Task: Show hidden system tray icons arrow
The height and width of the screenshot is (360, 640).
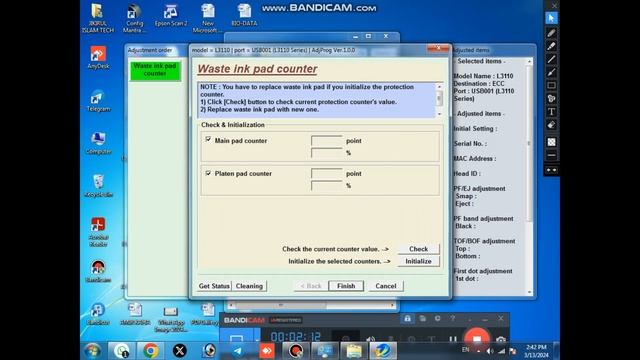Action: point(478,351)
